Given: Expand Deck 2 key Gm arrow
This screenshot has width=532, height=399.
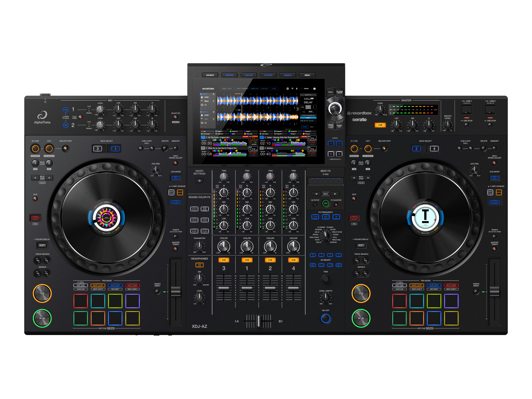Looking at the screenshot, I should click(x=214, y=119).
